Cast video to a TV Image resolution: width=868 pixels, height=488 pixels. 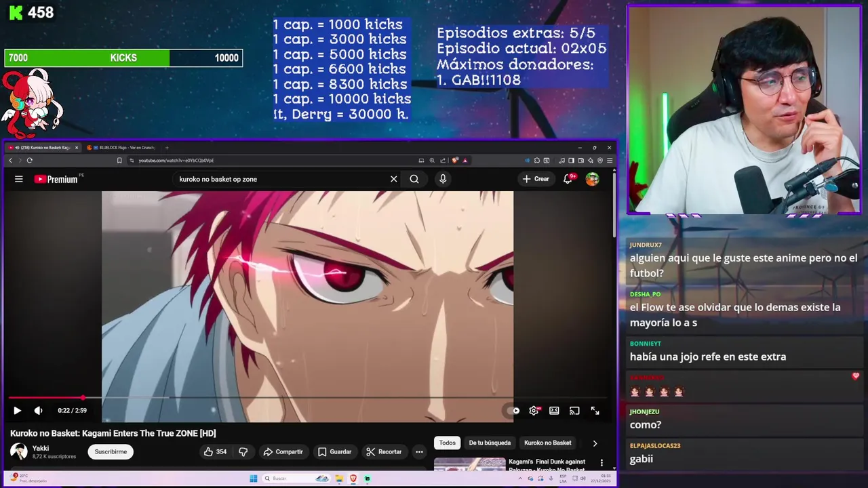point(574,410)
